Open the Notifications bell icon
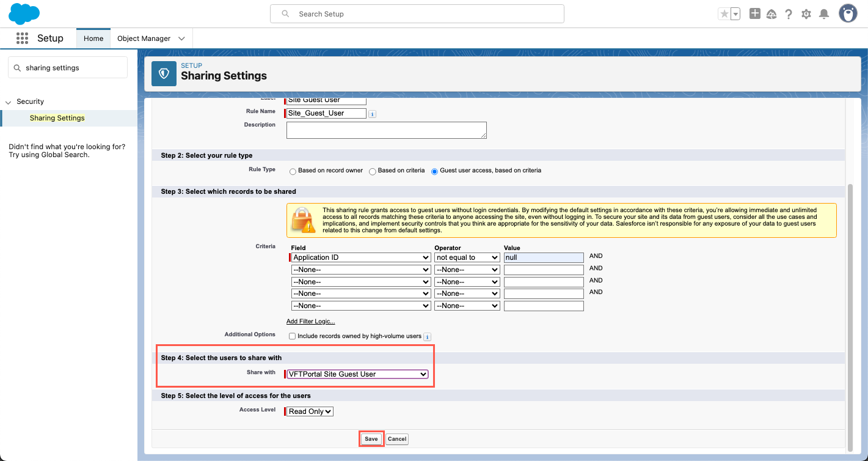 coord(824,14)
